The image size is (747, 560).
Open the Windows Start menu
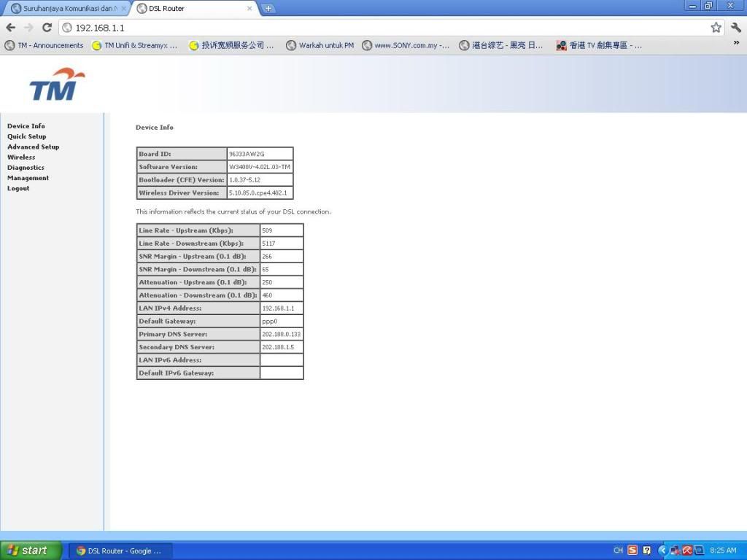pos(26,551)
